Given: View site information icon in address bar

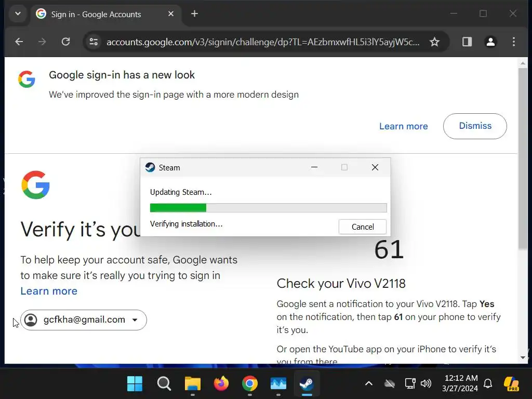Looking at the screenshot, I should (x=94, y=42).
